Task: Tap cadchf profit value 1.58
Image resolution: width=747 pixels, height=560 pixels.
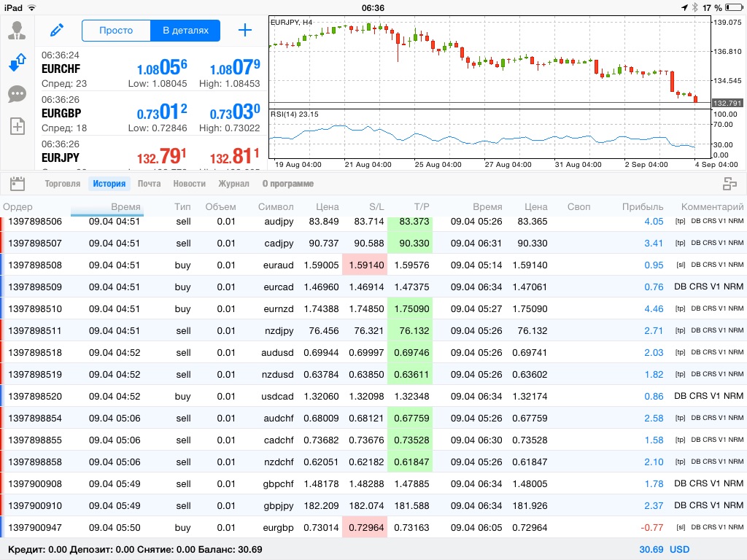Action: point(654,440)
